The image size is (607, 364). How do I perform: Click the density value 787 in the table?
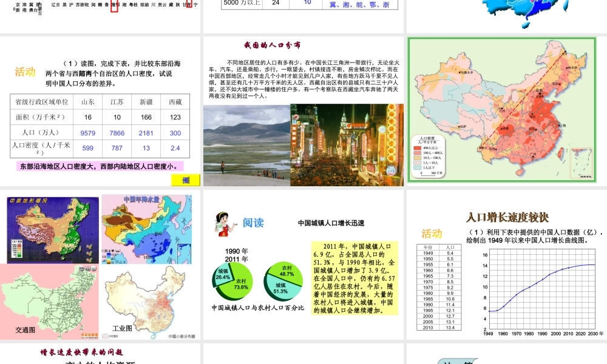tap(117, 148)
